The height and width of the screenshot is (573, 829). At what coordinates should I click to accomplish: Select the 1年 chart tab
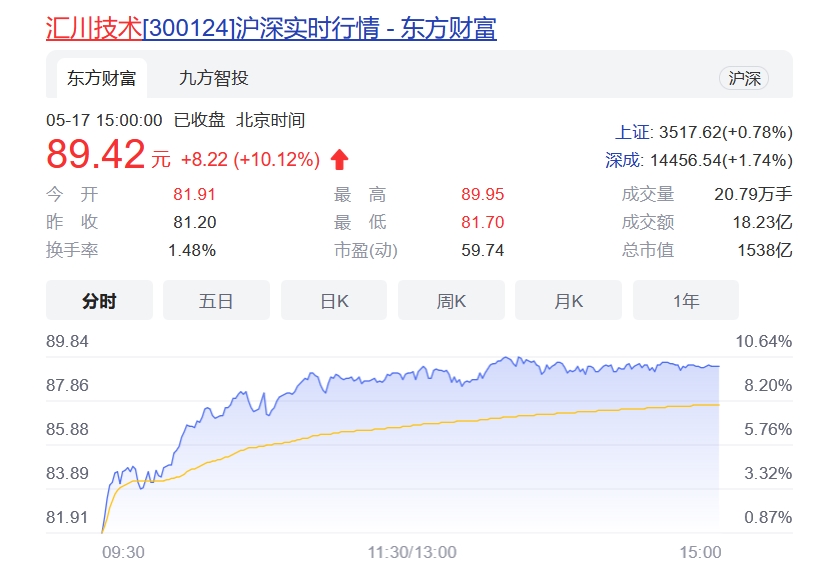[x=686, y=301]
